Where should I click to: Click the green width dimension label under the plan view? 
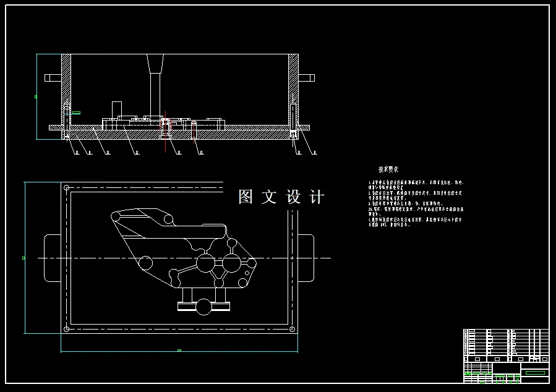[x=179, y=351]
